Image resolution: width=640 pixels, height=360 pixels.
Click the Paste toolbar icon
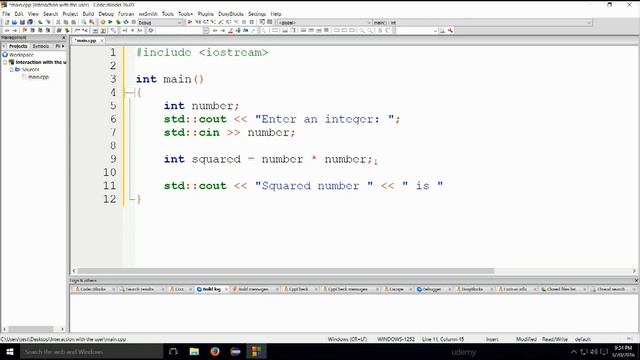[73, 22]
